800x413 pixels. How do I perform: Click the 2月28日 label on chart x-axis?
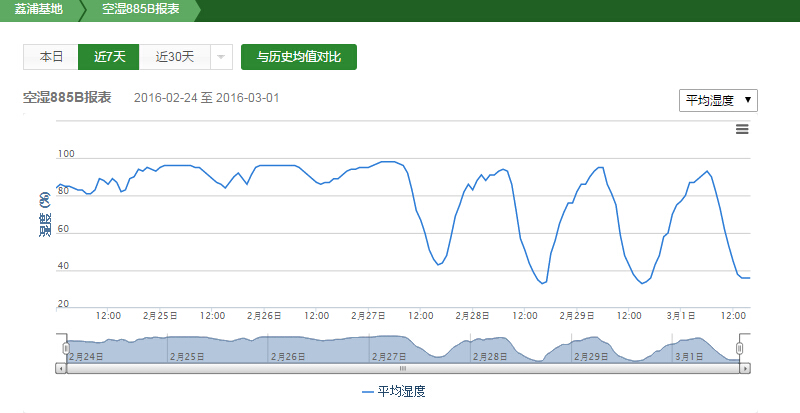pos(474,315)
